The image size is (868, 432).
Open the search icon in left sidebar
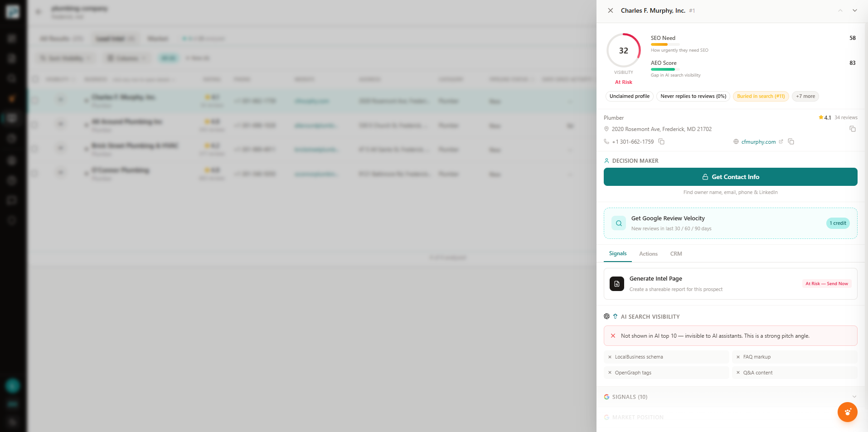[x=12, y=78]
